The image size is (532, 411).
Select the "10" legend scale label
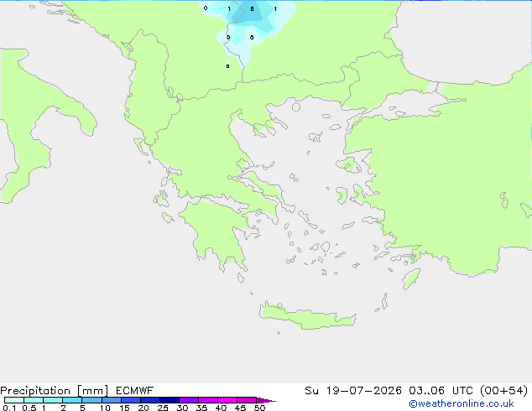(105, 408)
